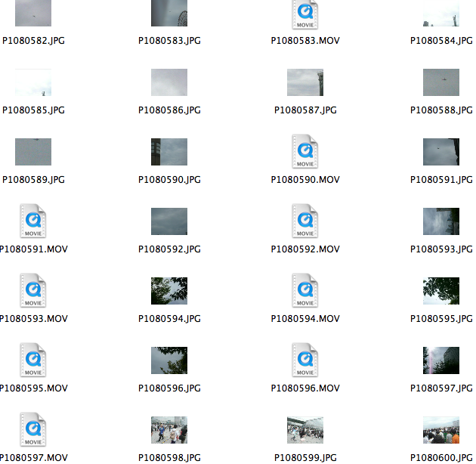Click the filename label P1080588.JPG
Screen dimensions: 476x464
click(x=441, y=110)
